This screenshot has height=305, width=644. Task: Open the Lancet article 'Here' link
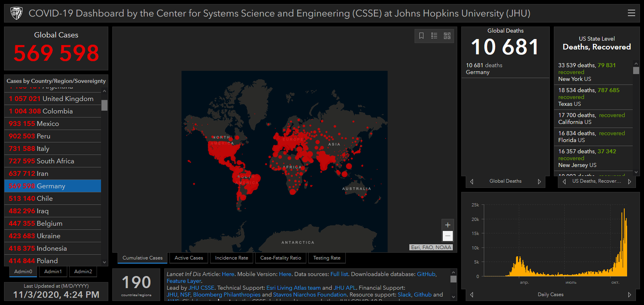[228, 274]
